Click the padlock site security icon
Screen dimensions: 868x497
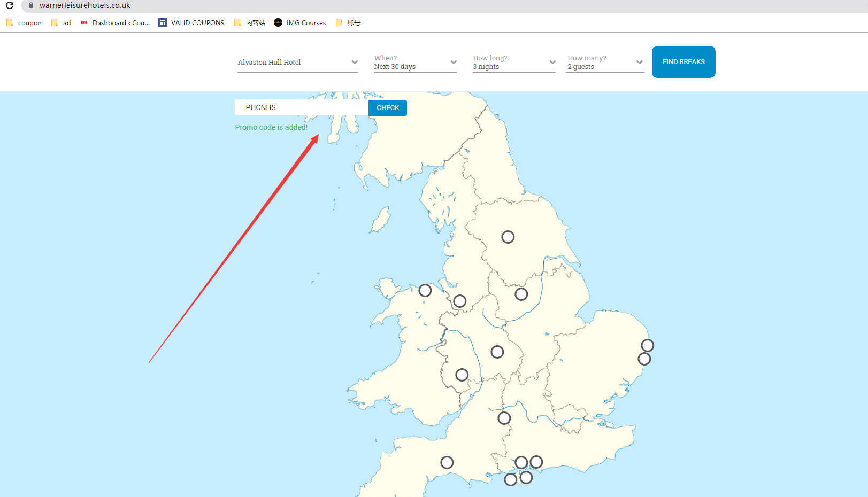[31, 5]
